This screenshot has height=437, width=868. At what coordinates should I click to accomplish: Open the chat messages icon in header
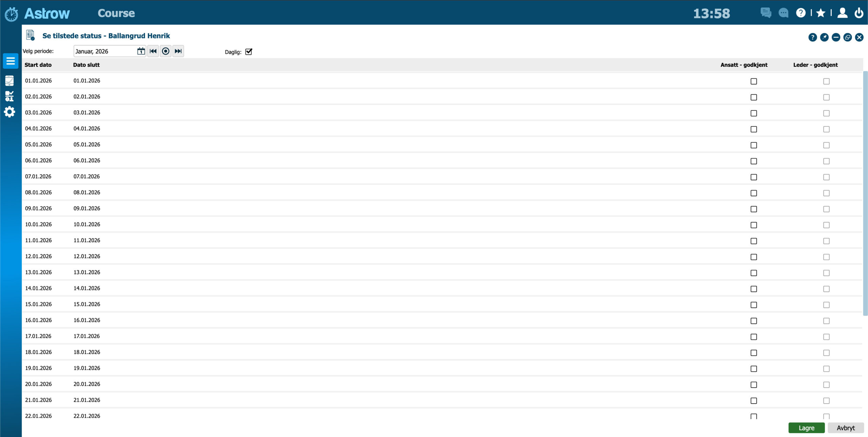(766, 13)
